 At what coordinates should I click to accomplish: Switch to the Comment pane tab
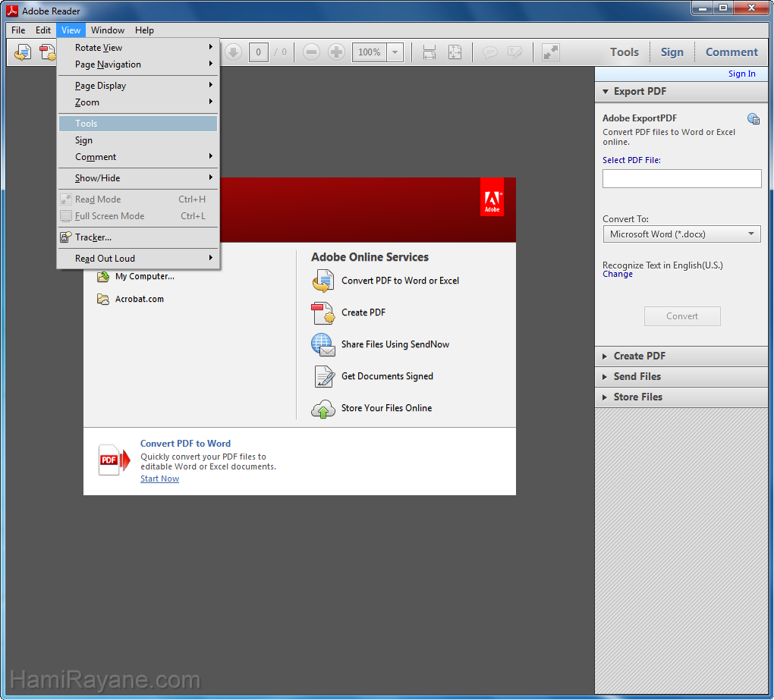(x=731, y=52)
